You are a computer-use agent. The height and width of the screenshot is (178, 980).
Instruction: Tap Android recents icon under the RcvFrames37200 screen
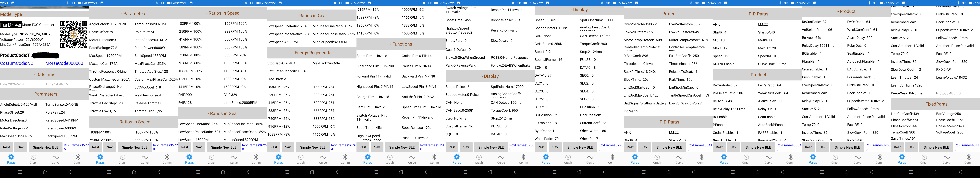[x=376, y=172]
